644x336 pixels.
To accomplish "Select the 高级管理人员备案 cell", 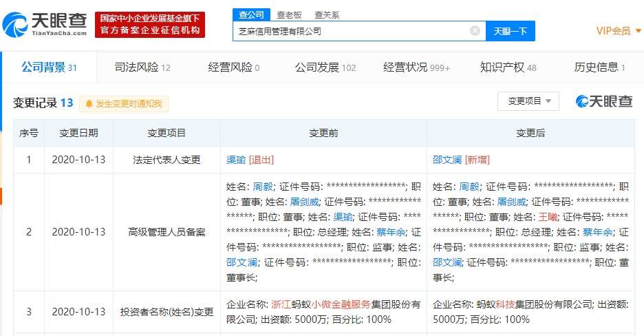I will pyautogui.click(x=167, y=232).
